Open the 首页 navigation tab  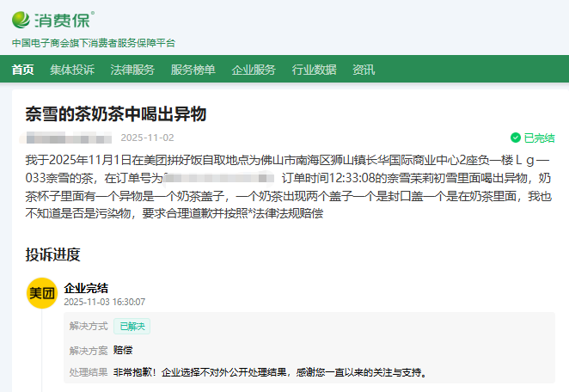pos(23,70)
